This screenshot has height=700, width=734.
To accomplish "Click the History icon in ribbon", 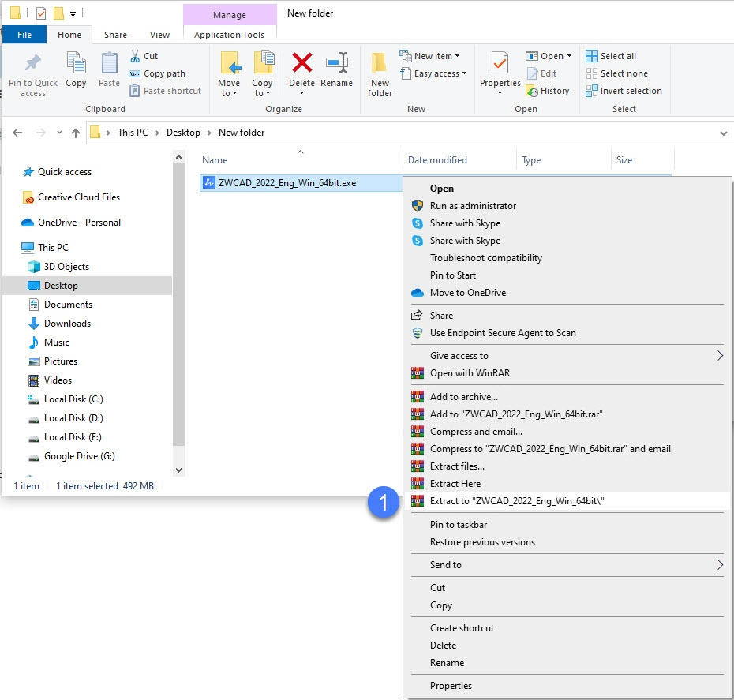I will coord(532,91).
